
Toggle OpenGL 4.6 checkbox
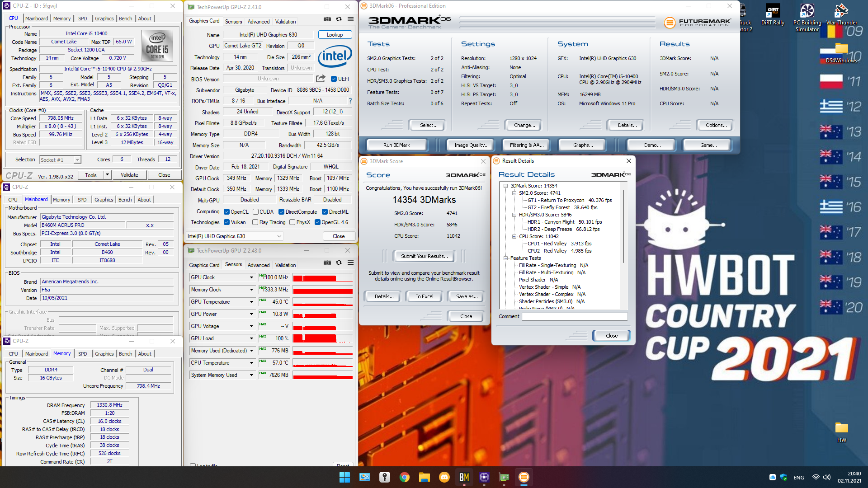[x=317, y=222]
